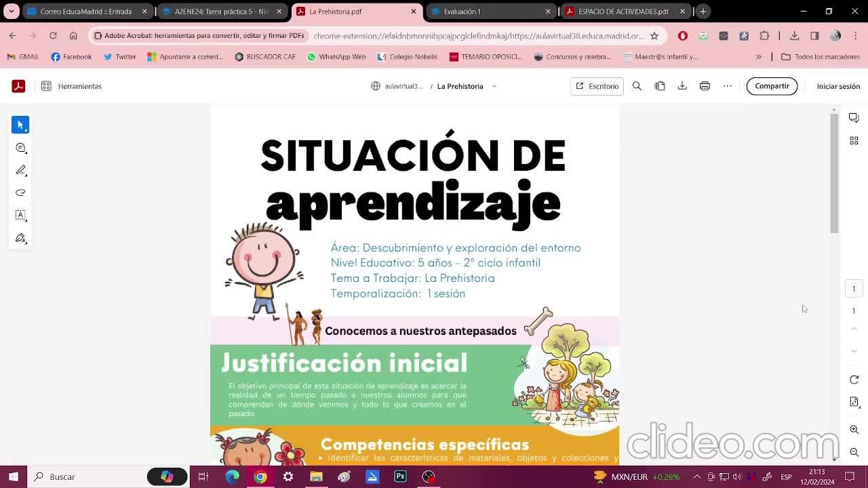Open the Colegio Nobelis bookmark
868x488 pixels.
(x=408, y=57)
